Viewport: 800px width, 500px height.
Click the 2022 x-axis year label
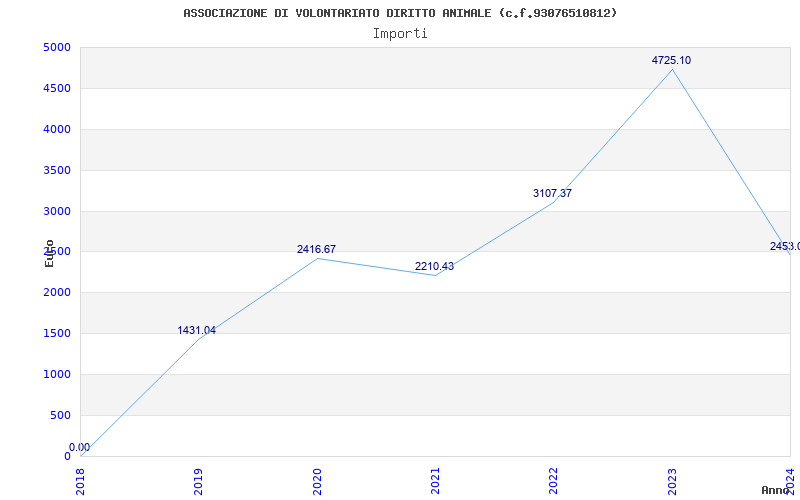click(x=554, y=481)
